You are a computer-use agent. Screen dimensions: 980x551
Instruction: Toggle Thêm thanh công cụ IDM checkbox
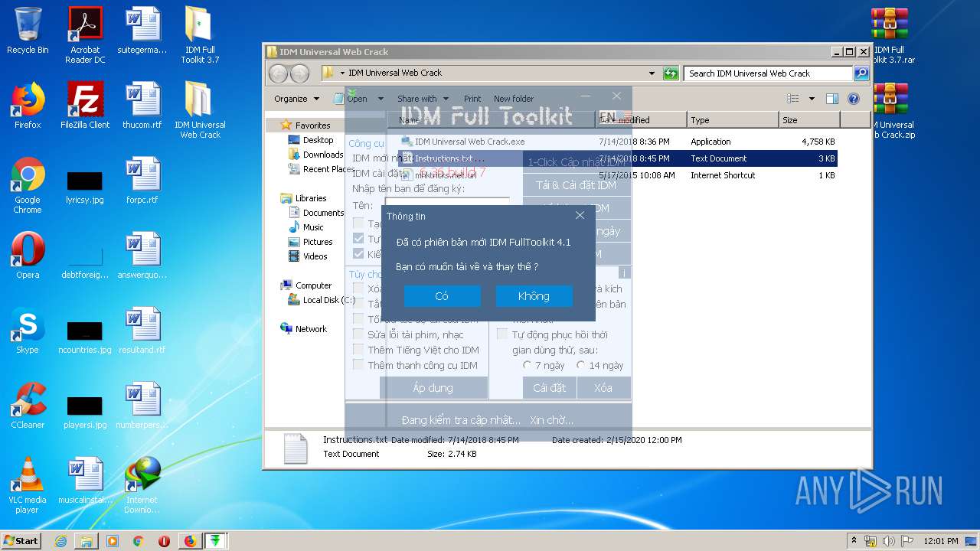(x=358, y=365)
